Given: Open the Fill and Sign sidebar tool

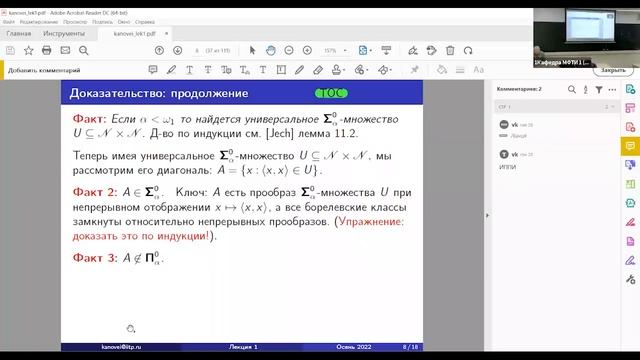Looking at the screenshot, I should coord(631,260).
